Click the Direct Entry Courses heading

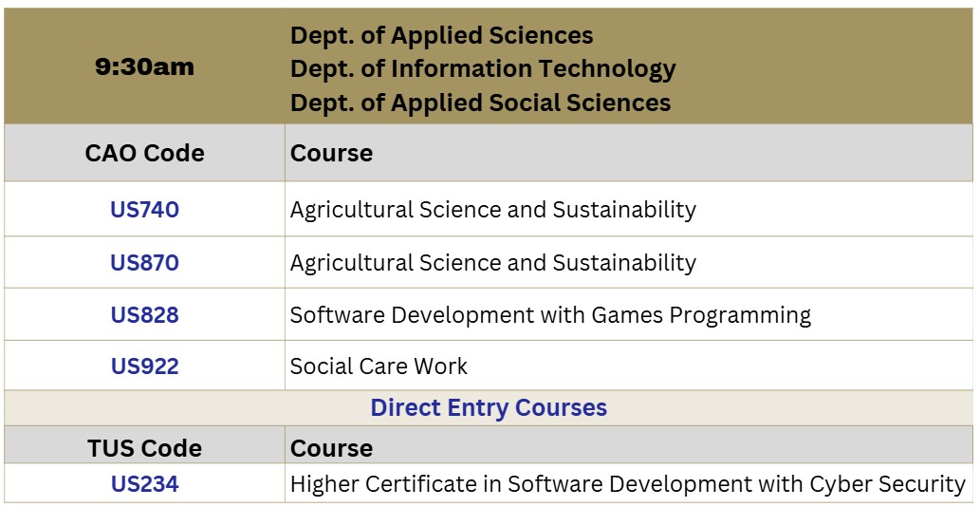489,407
